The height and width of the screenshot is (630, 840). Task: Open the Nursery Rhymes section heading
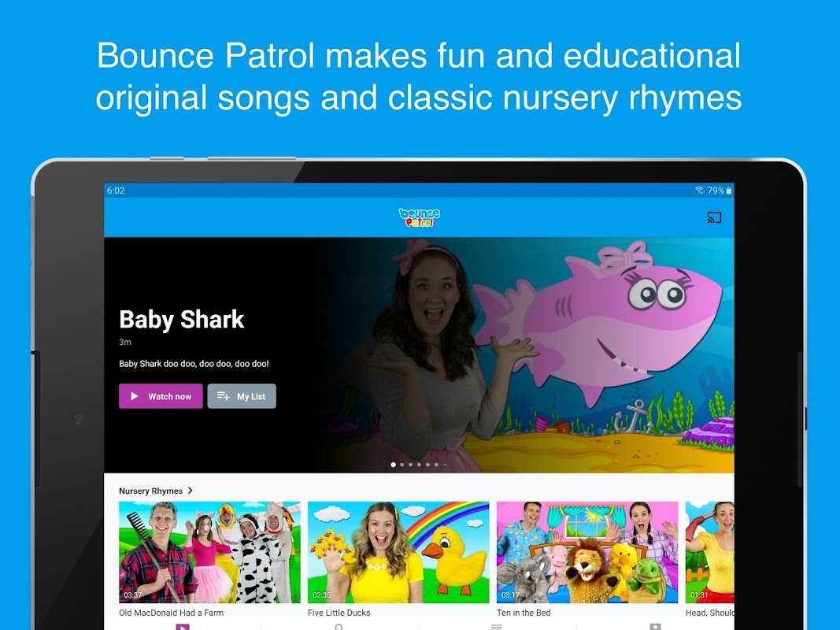point(150,491)
